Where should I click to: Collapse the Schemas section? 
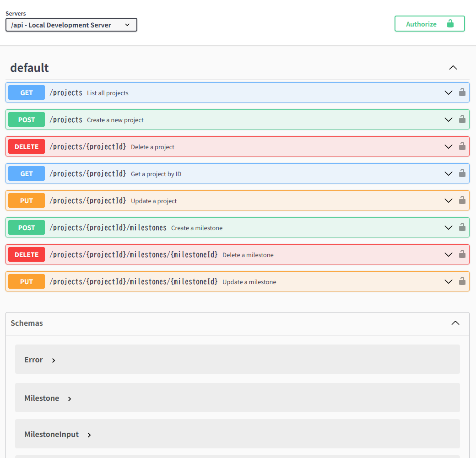(x=455, y=323)
